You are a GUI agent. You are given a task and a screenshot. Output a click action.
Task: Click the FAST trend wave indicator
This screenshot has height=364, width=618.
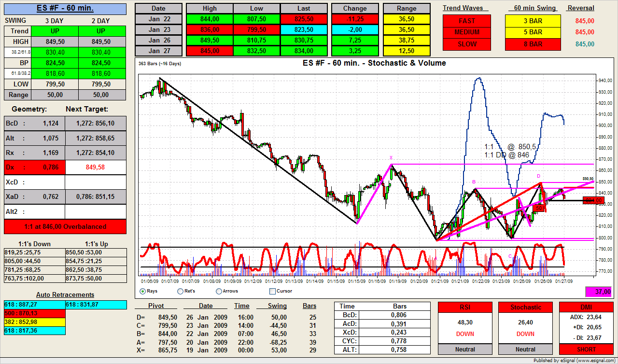[x=466, y=21]
